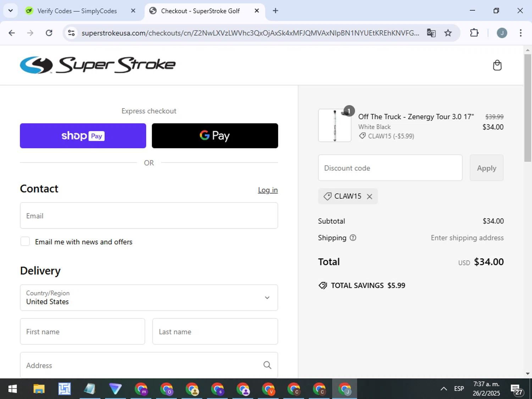The height and width of the screenshot is (399, 532).
Task: Bookmark this page with the star
Action: (448, 33)
